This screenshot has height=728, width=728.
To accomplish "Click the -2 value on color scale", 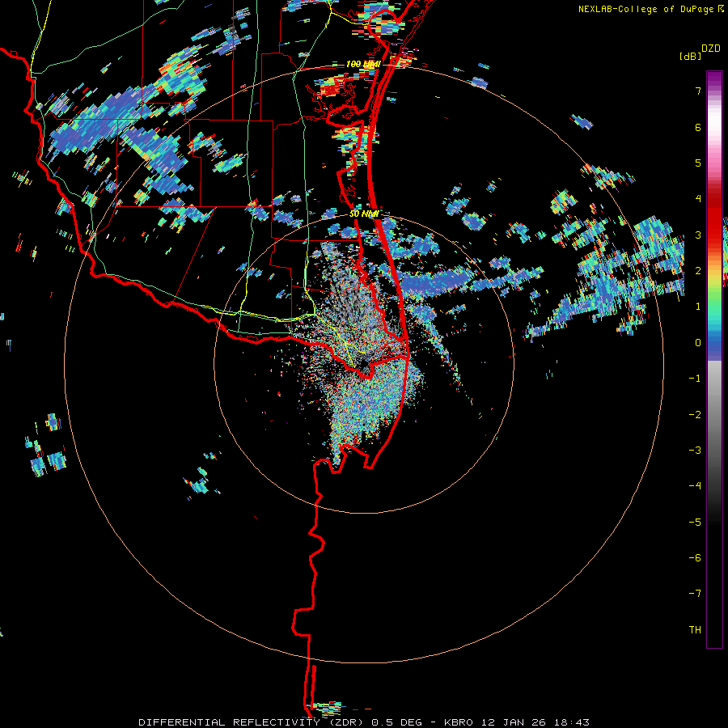I will click(695, 415).
